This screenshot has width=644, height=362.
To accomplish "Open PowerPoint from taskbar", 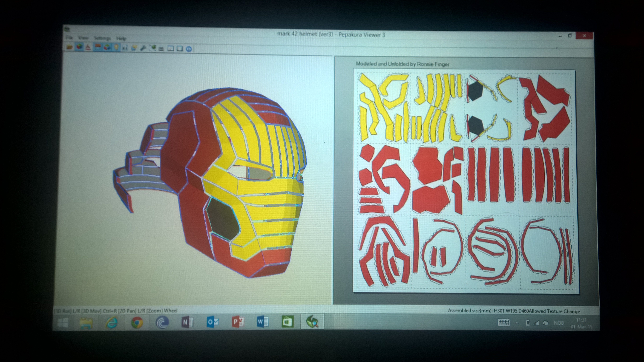I will [x=238, y=322].
